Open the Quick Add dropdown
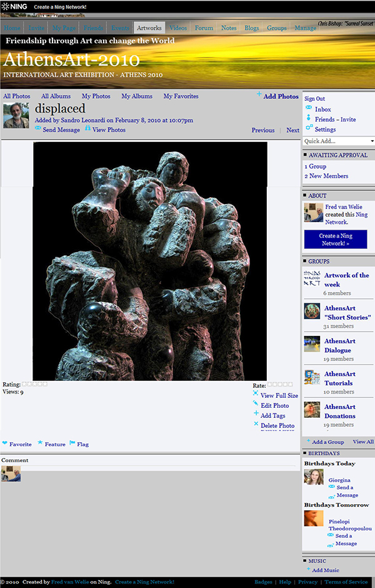The height and width of the screenshot is (588, 375). 339,141
